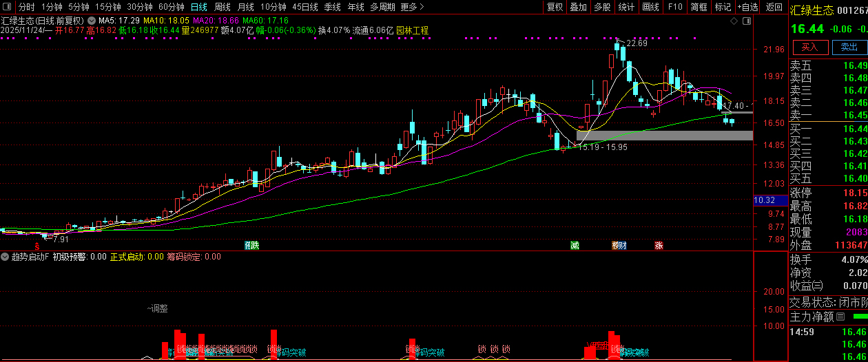The height and width of the screenshot is (362, 868).
Task: Click the 14:59 trade tick row
Action: click(x=828, y=332)
